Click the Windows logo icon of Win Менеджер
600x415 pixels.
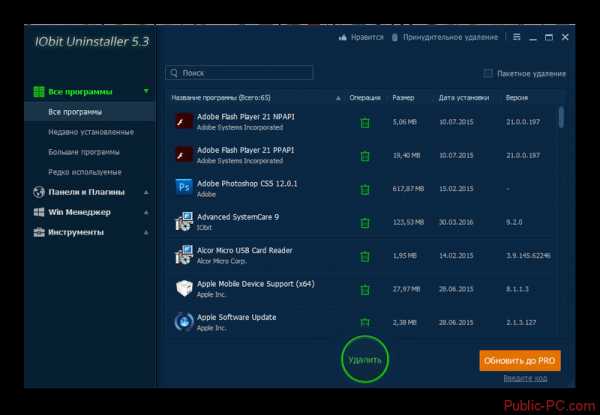39,212
